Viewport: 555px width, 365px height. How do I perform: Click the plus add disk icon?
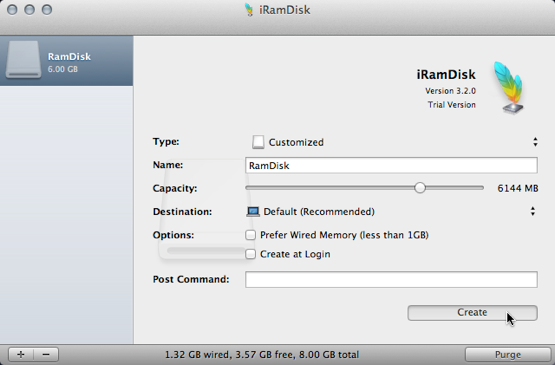tap(21, 354)
